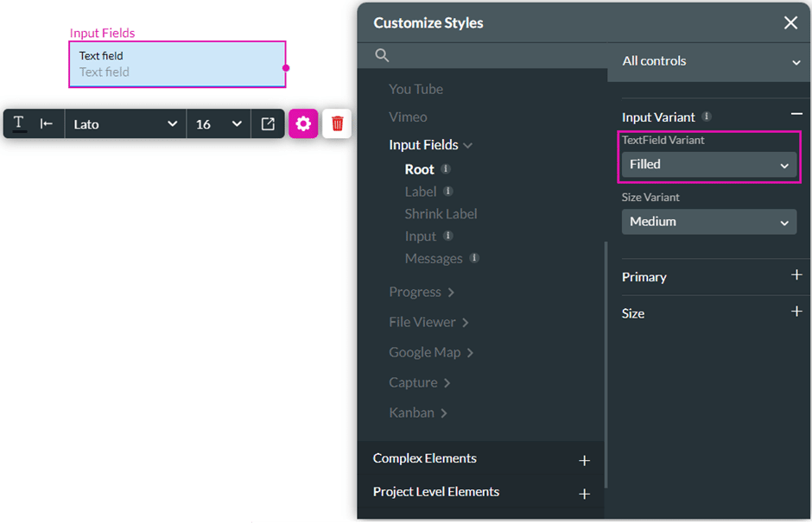
Task: Open the Size Variant Medium dropdown
Action: click(708, 222)
